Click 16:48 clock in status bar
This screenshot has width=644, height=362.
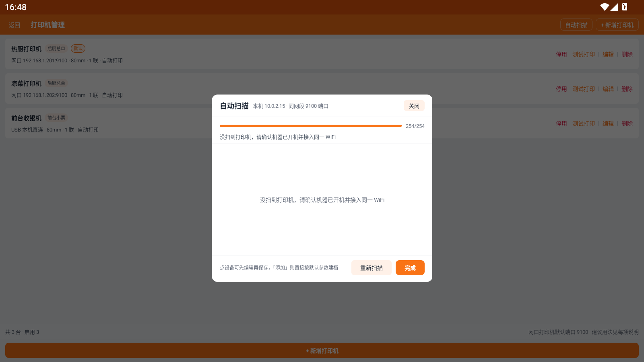tap(16, 7)
